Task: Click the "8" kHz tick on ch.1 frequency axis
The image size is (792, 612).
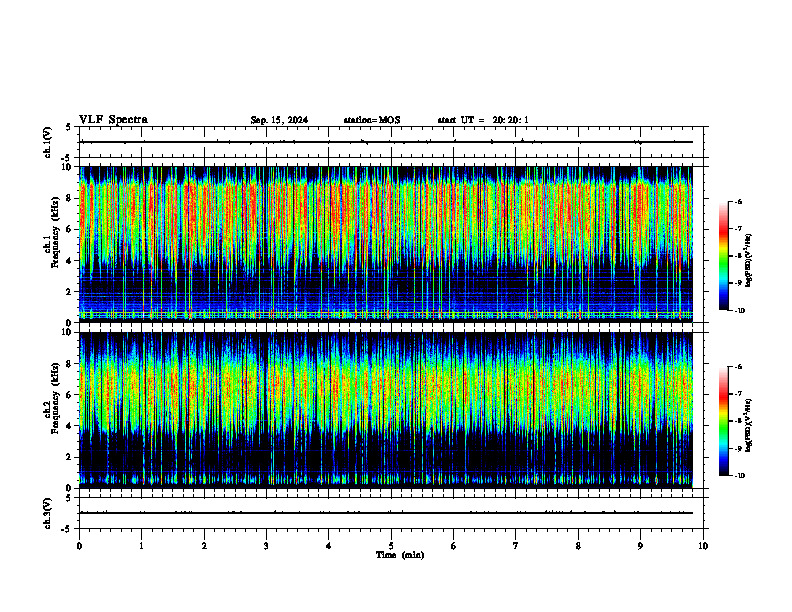Action: click(69, 198)
